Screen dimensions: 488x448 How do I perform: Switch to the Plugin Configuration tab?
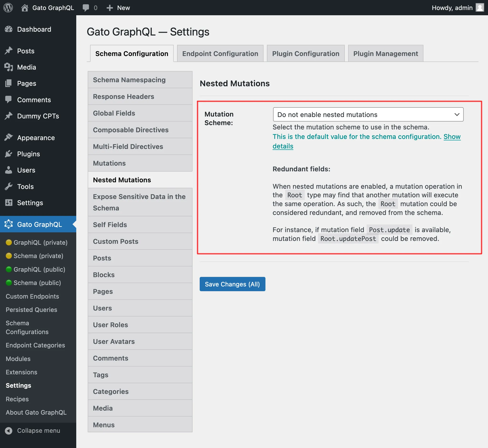click(x=305, y=54)
